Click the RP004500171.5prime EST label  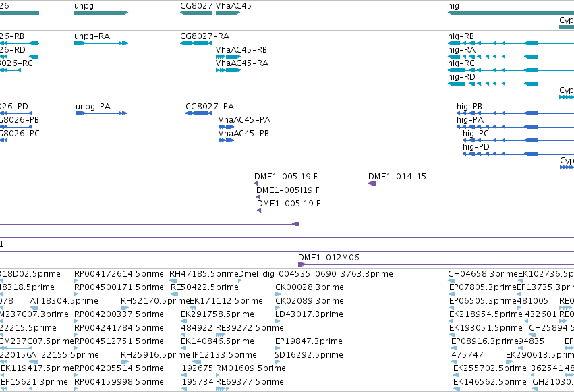(x=119, y=287)
